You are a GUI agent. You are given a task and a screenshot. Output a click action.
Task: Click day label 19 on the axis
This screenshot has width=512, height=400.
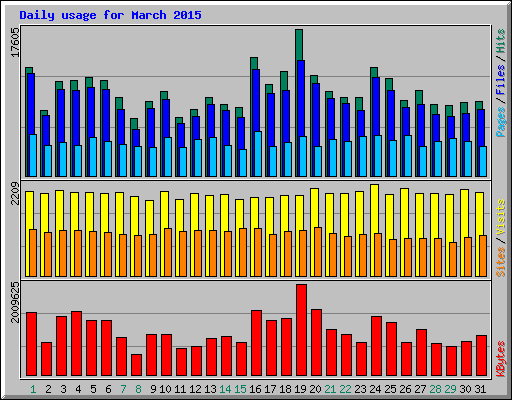[x=300, y=389]
